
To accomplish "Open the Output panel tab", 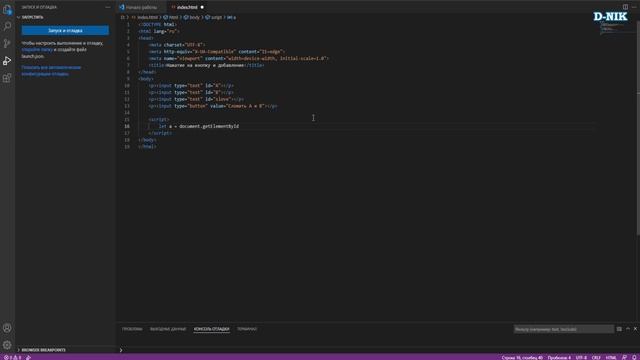I will (x=168, y=329).
